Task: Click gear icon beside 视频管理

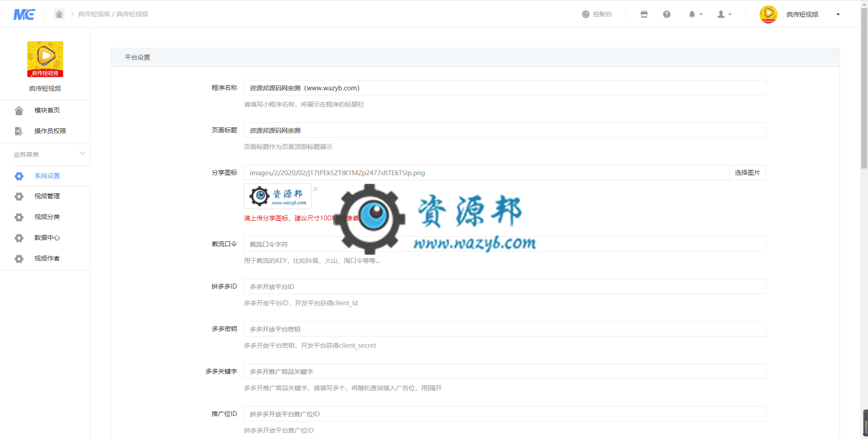Action: click(19, 196)
